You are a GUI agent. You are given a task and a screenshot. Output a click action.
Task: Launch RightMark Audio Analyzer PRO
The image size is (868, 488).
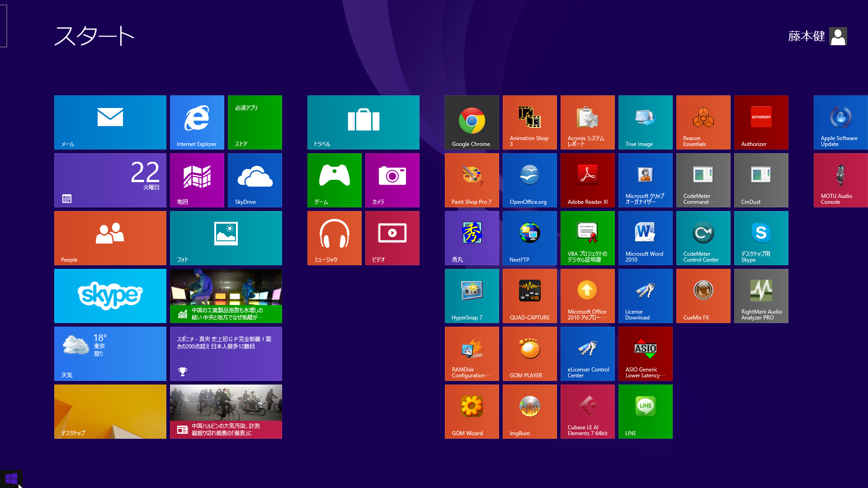(761, 296)
